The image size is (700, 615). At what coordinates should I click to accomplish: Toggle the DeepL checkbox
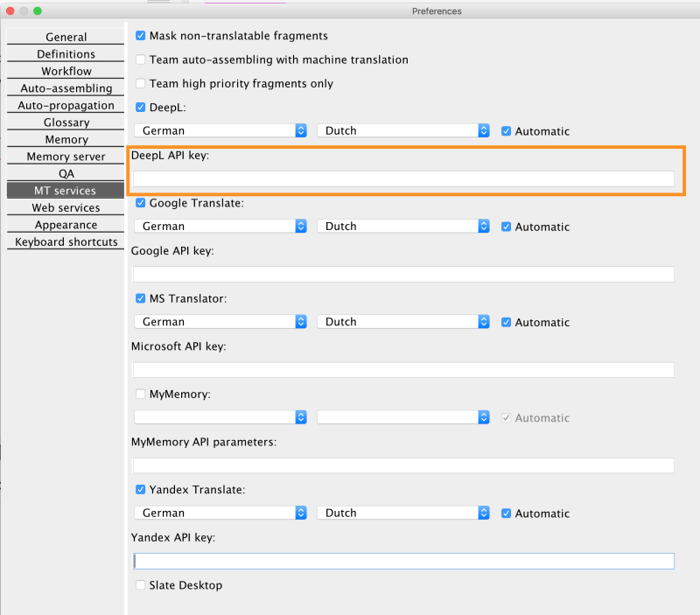click(140, 107)
